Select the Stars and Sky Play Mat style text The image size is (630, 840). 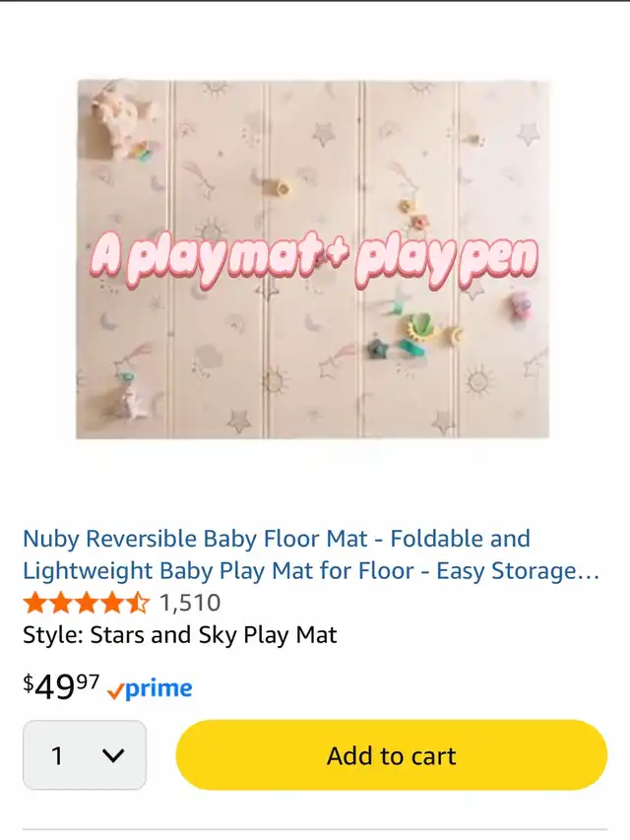[180, 635]
